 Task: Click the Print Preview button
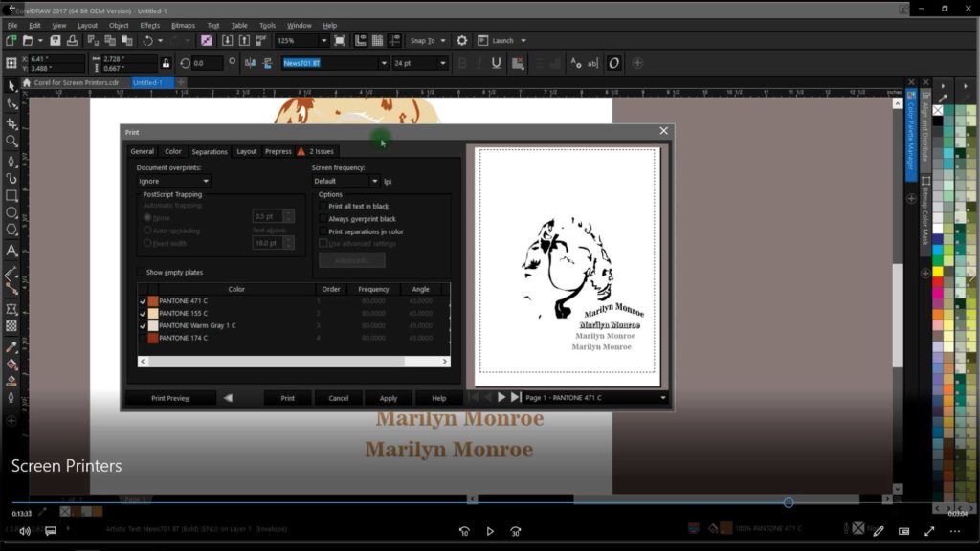[170, 398]
